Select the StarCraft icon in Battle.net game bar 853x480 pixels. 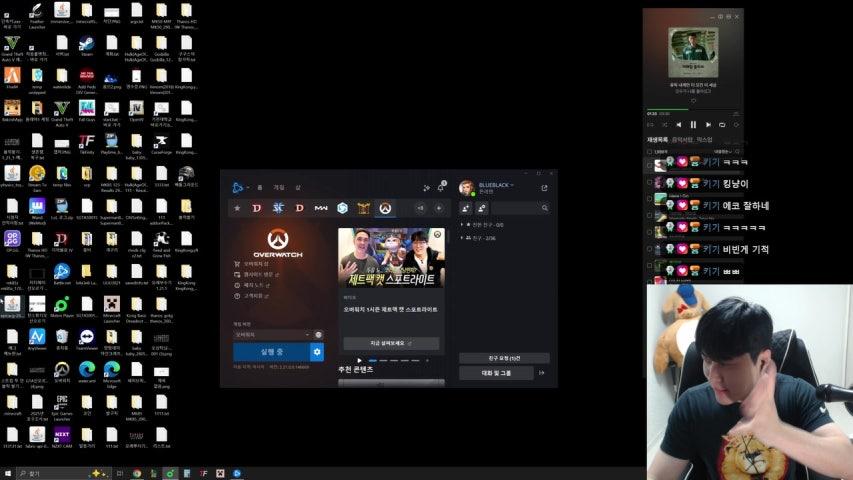click(x=278, y=208)
